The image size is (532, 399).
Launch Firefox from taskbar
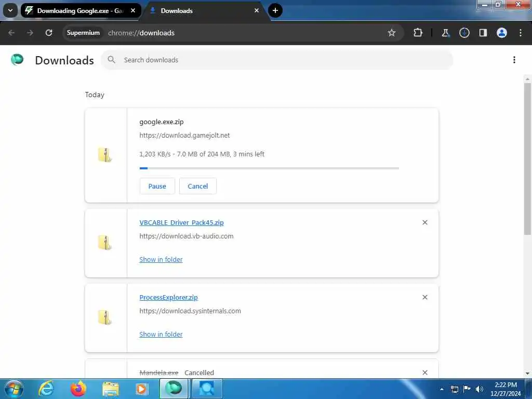78,389
